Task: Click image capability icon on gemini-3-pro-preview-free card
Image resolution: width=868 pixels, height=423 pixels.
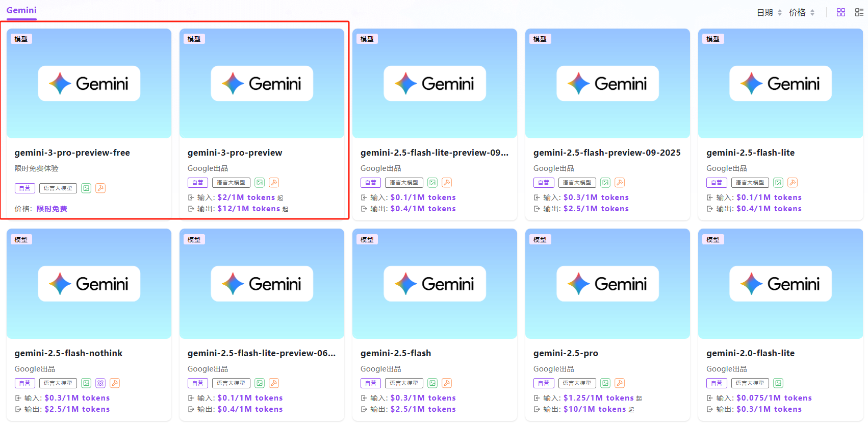Action: [x=86, y=188]
